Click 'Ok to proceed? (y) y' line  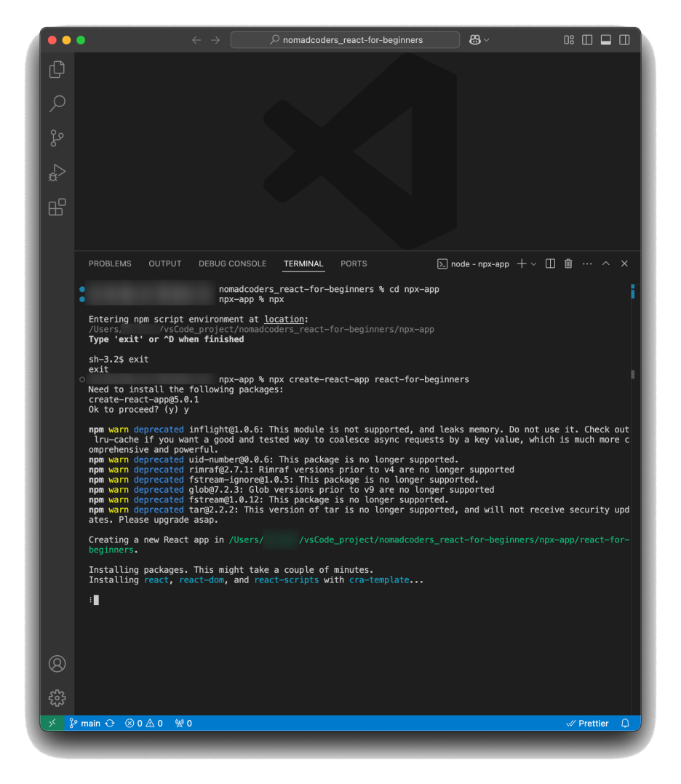[x=138, y=410]
